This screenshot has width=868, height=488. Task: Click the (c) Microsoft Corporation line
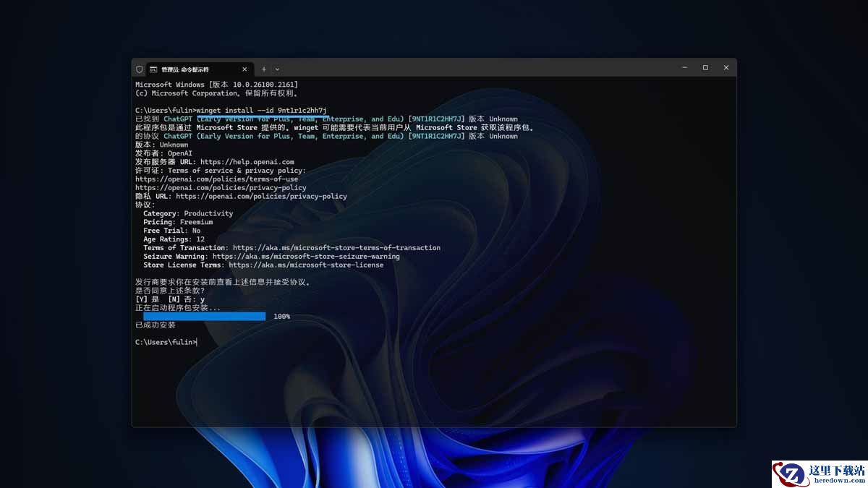(216, 93)
